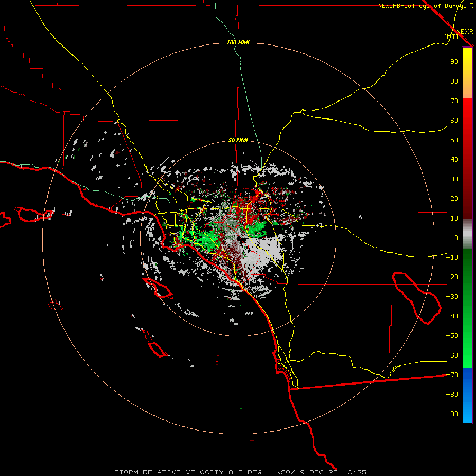Image resolution: width=476 pixels, height=476 pixels.
Task: Click the positive 70 knots scale label
Action: coord(454,101)
